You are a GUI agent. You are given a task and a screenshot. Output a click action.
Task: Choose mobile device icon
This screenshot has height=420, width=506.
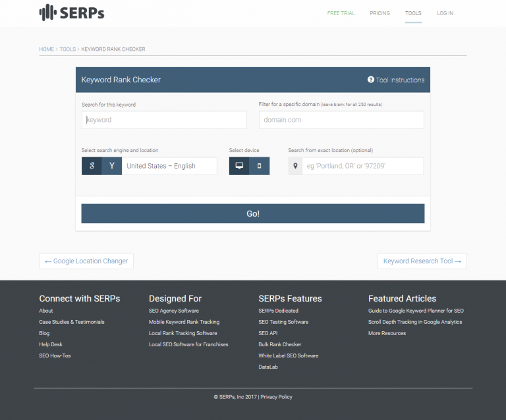259,166
